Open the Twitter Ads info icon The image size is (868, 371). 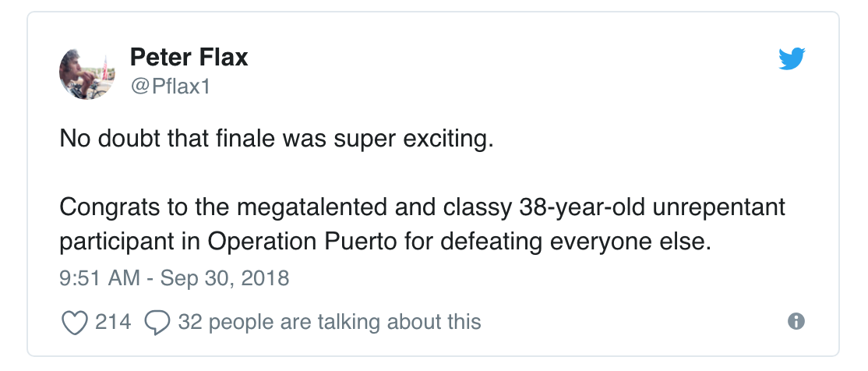pos(796,321)
